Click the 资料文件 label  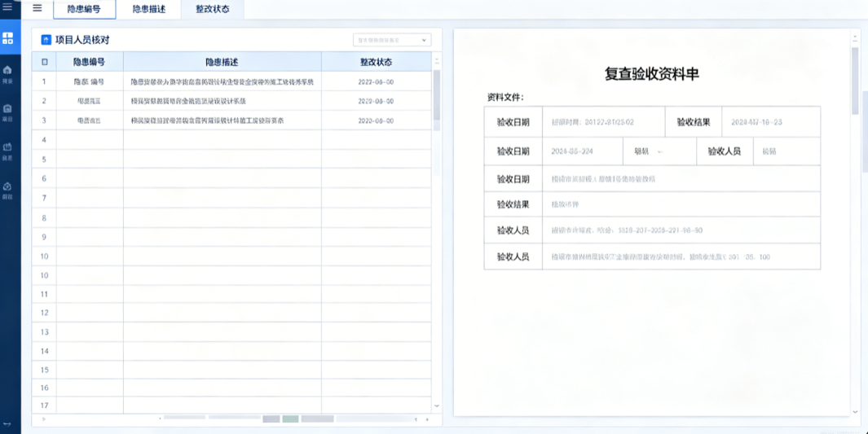(x=505, y=98)
